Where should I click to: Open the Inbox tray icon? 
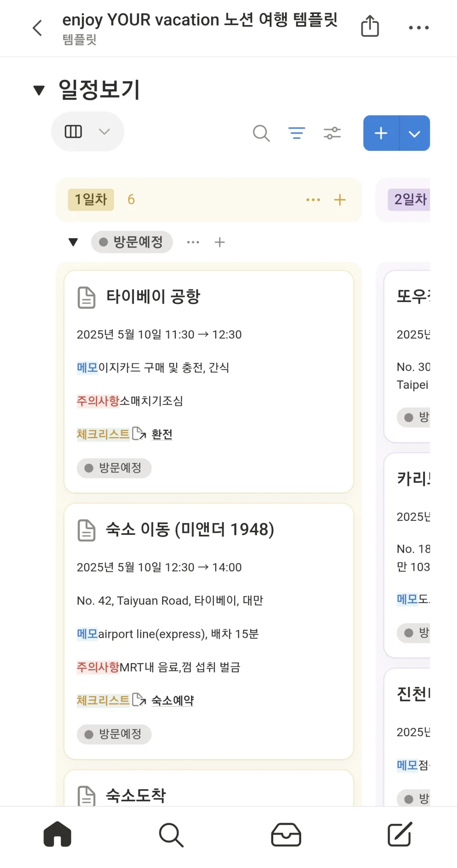click(286, 834)
